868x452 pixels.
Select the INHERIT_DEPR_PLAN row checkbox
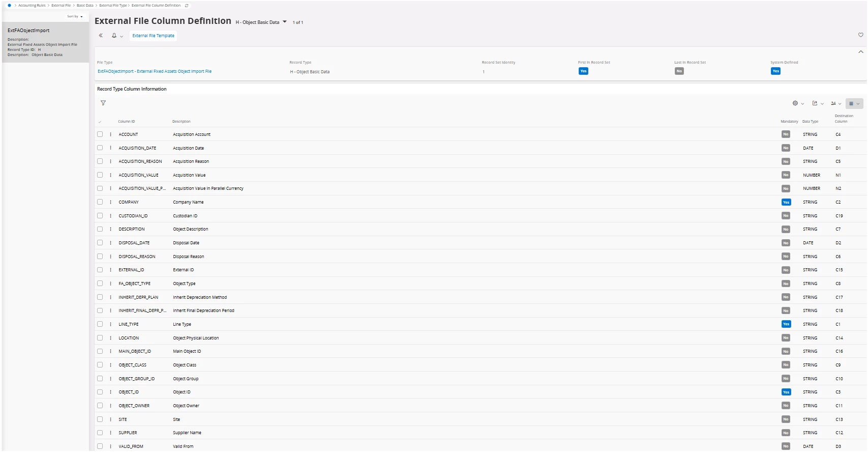100,297
